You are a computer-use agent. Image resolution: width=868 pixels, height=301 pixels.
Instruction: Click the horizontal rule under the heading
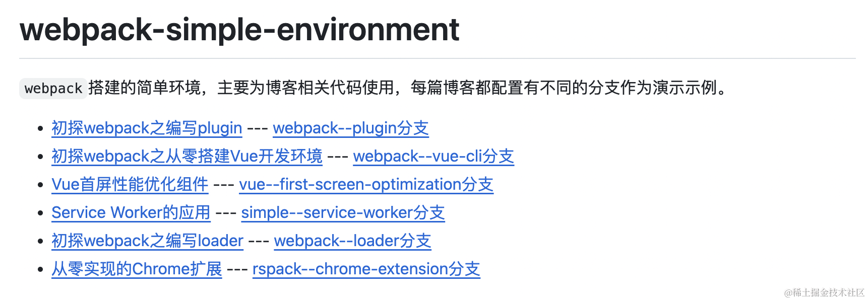(438, 58)
